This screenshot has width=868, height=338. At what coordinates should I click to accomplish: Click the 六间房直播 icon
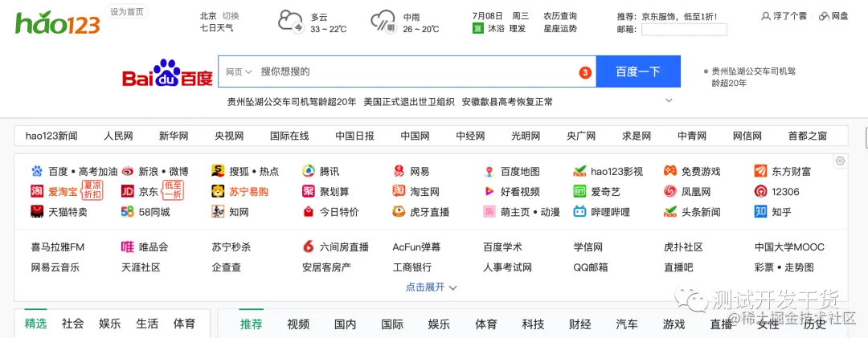pyautogui.click(x=309, y=246)
